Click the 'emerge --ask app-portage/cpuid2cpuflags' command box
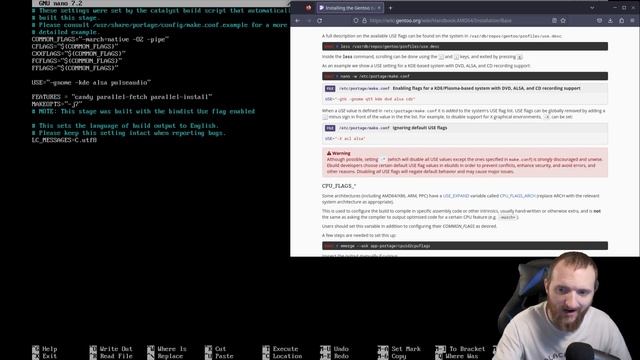Screen dimensions: 640x360 click(464, 246)
